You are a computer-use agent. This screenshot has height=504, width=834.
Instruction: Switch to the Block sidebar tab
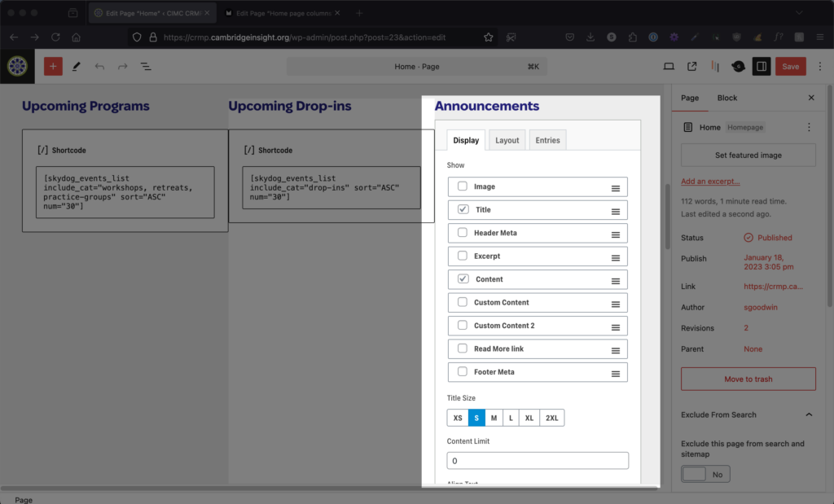pyautogui.click(x=726, y=98)
